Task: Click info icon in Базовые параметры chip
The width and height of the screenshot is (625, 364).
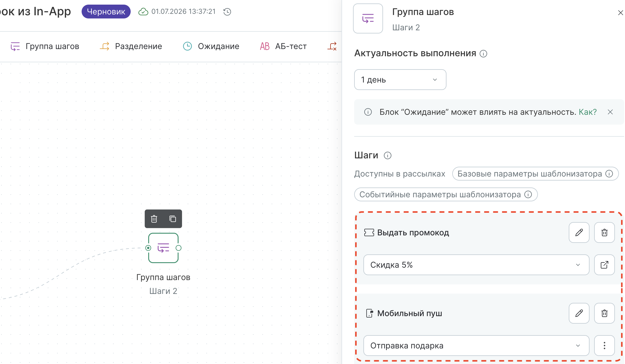Action: click(609, 174)
